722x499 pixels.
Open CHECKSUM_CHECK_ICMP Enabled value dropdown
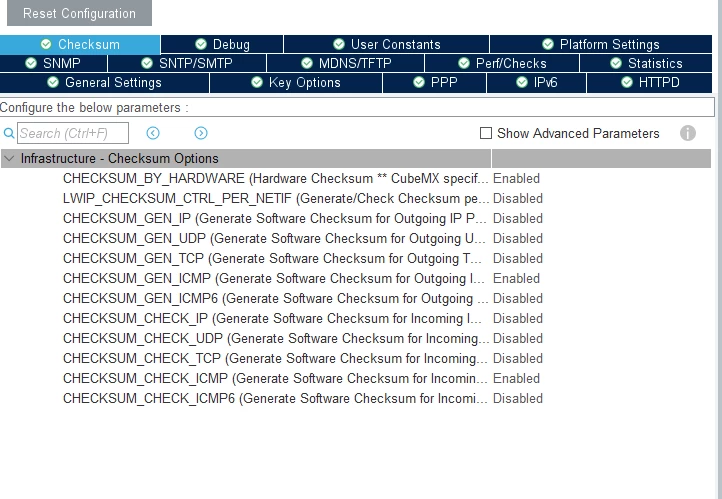tap(516, 378)
